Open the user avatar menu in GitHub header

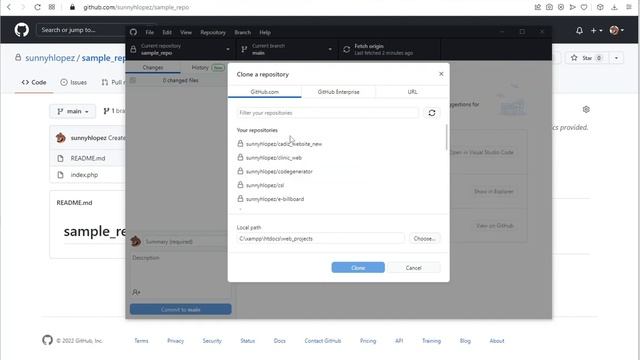point(616,30)
